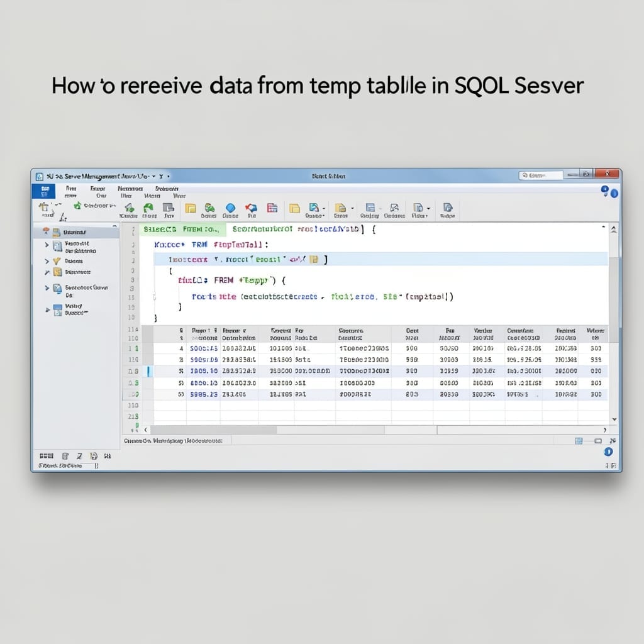
Task: Open yellow folder icon beside green people icon
Action: [191, 208]
